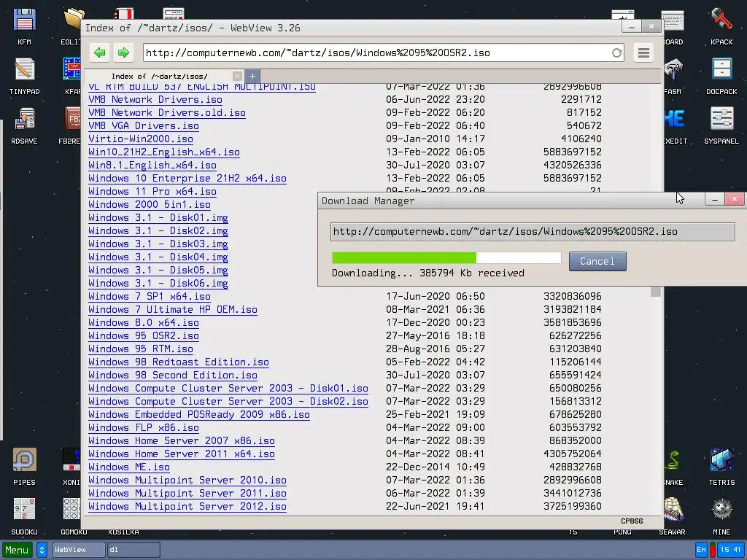
Task: Open Windows 11 Pro x64.iso link
Action: point(152,192)
